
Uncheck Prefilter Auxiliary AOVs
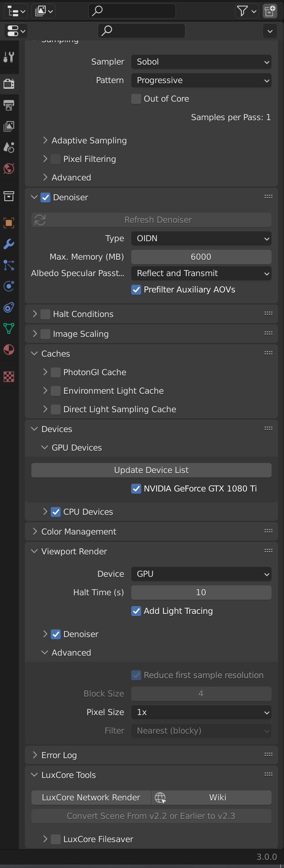[x=136, y=290]
